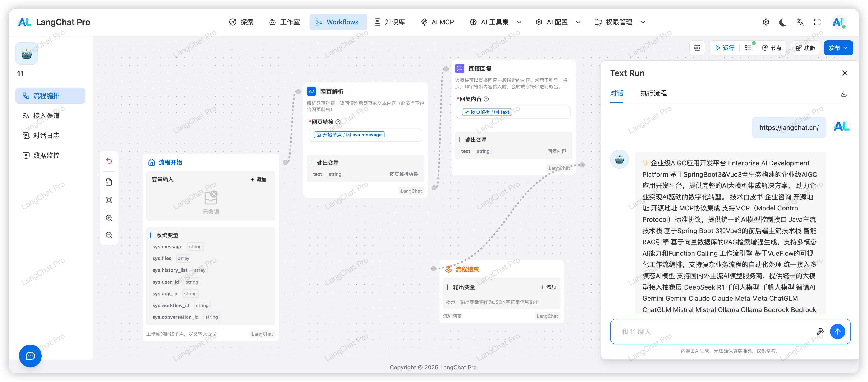The width and height of the screenshot is (868, 382).
Task: Send the chat message with the arrow button
Action: pos(838,331)
